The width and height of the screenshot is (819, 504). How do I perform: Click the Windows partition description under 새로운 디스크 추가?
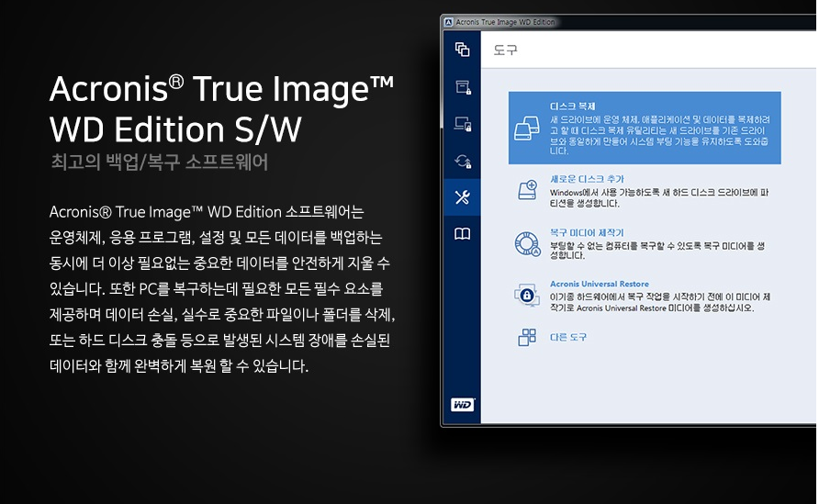point(658,198)
